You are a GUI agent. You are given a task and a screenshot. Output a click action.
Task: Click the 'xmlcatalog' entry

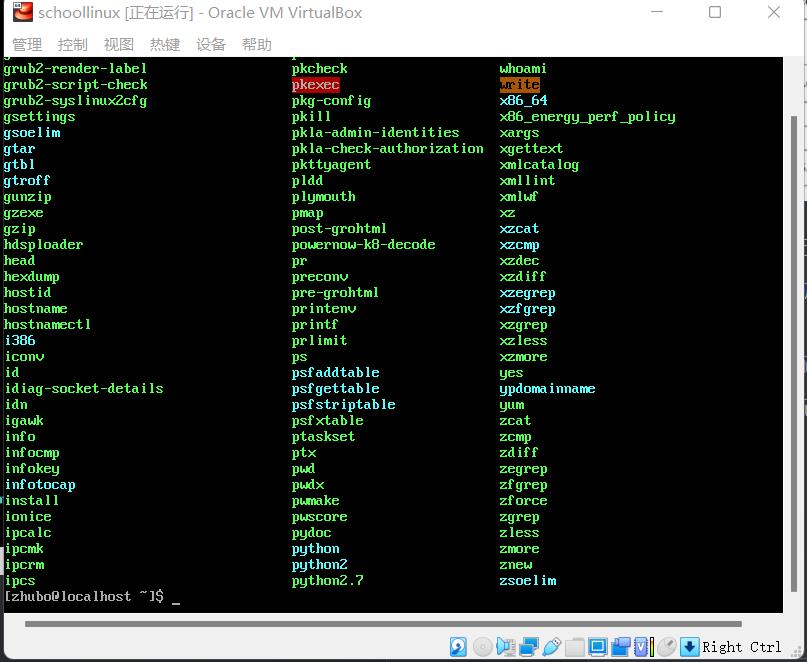[x=539, y=165]
